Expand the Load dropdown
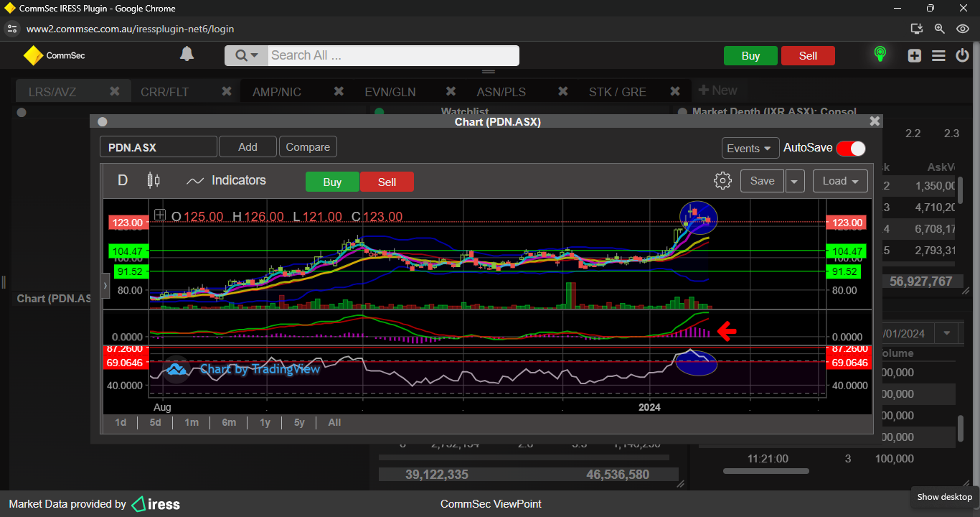 point(840,181)
